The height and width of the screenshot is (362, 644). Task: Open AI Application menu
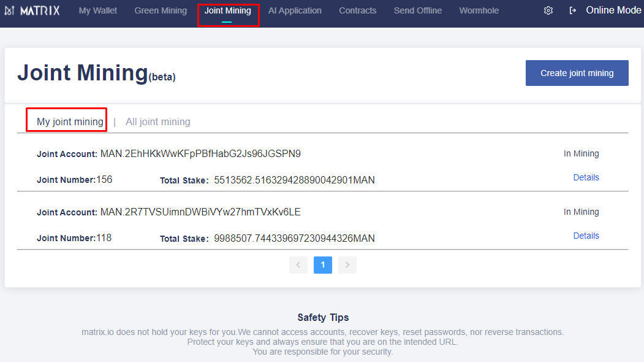(x=295, y=10)
